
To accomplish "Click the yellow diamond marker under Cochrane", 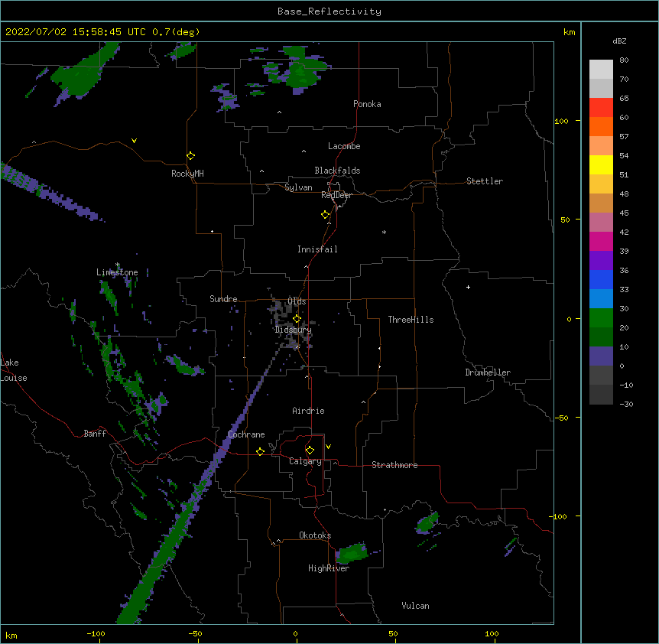I will (x=260, y=451).
